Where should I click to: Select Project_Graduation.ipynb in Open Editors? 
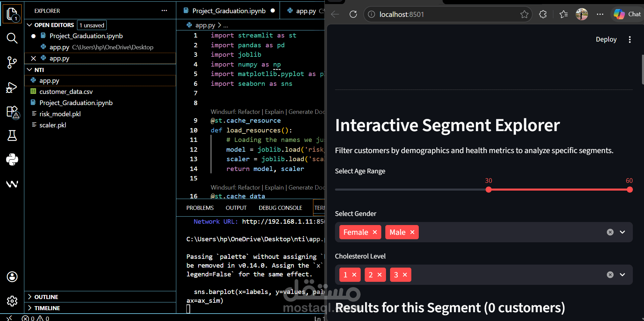[x=100, y=36]
